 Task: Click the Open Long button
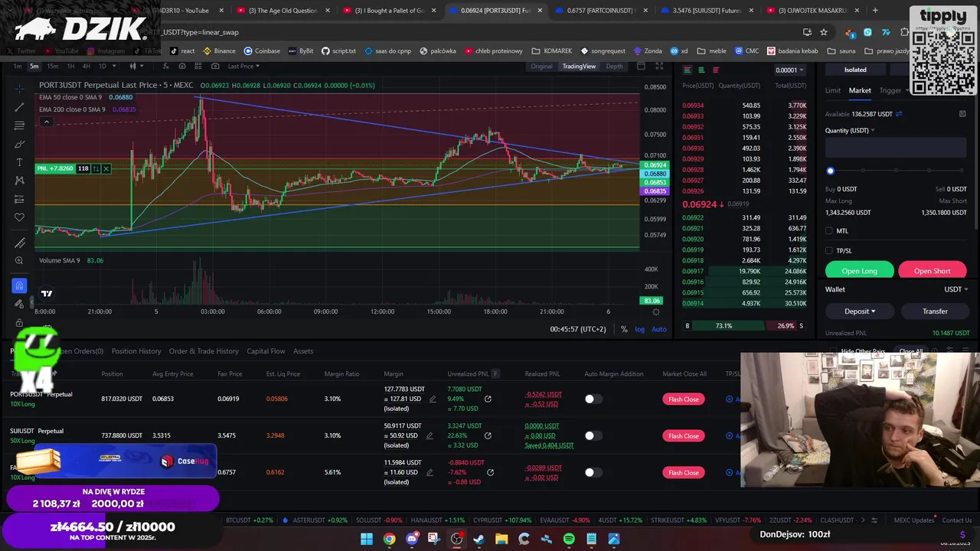click(859, 270)
